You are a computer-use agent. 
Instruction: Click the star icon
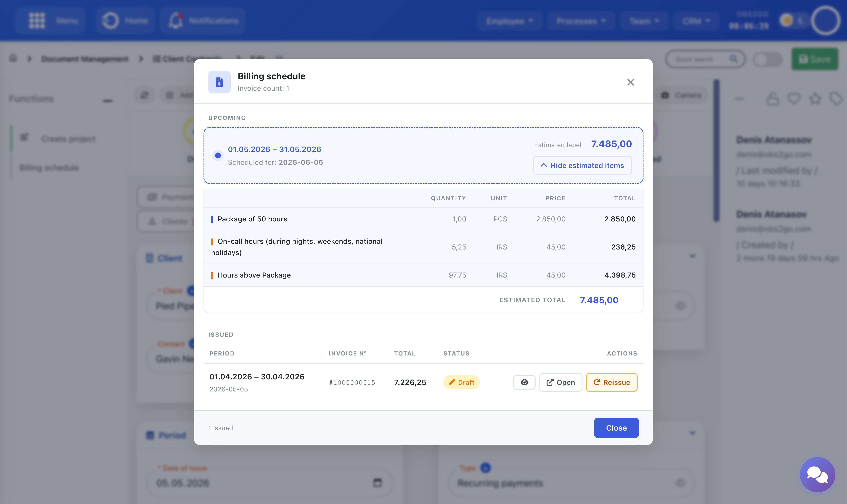click(815, 99)
